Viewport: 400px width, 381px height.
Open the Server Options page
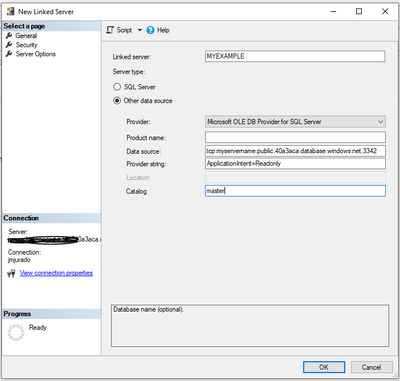pos(36,54)
